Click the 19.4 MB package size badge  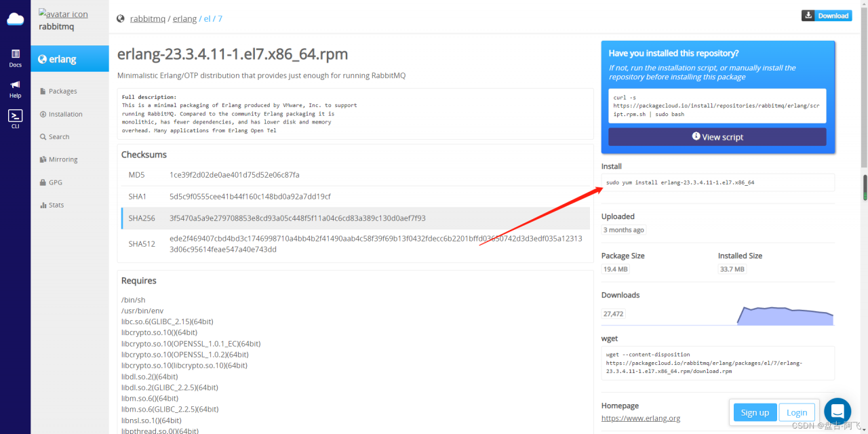coord(616,269)
